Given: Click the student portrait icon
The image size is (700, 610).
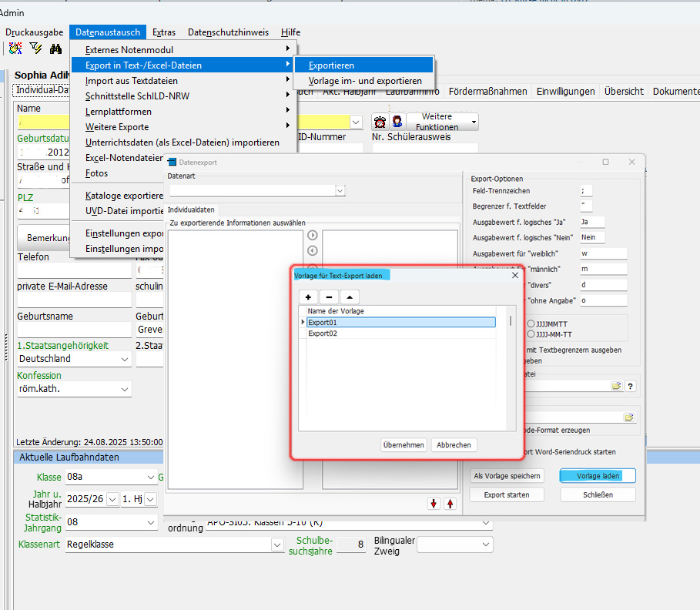Looking at the screenshot, I should click(397, 122).
